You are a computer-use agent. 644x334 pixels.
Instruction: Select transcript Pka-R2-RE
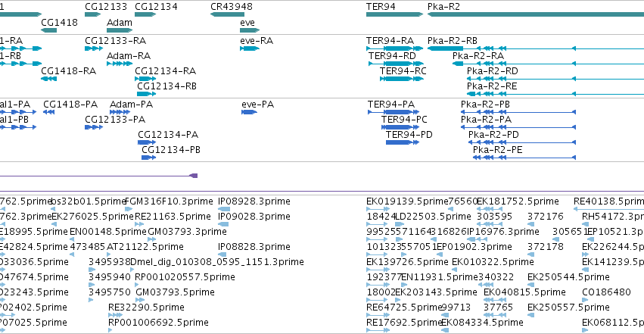click(x=555, y=94)
